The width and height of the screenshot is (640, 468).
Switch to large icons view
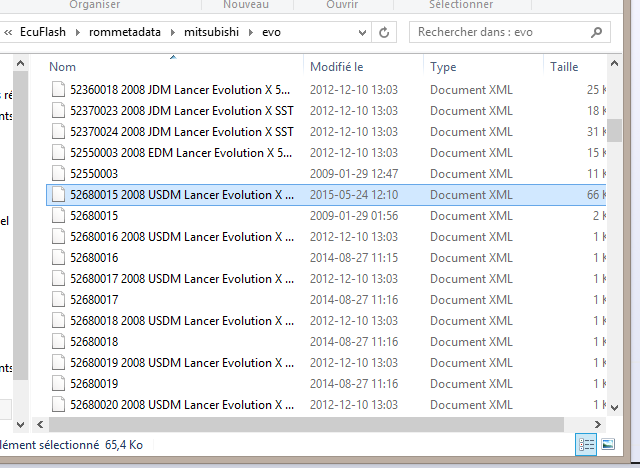[608, 444]
